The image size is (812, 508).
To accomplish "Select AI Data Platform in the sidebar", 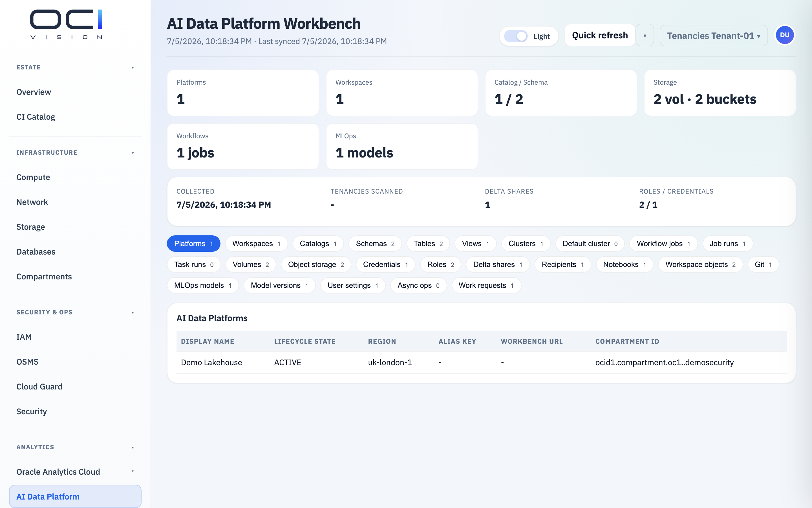I will [75, 497].
